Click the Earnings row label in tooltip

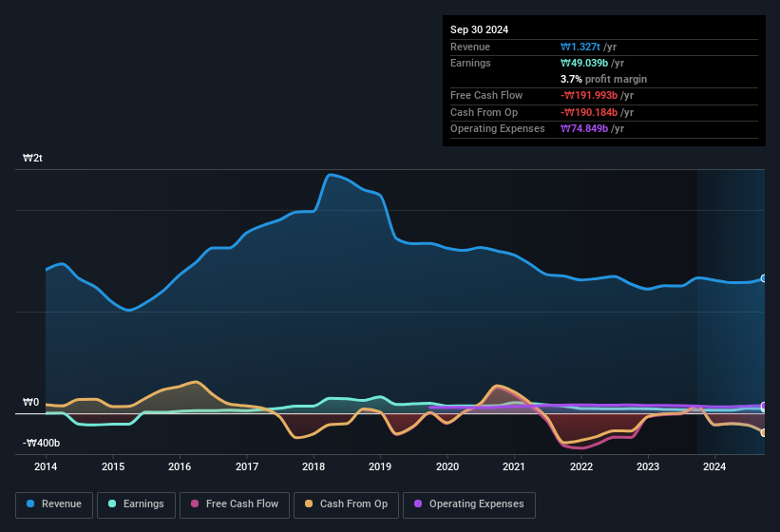point(470,63)
